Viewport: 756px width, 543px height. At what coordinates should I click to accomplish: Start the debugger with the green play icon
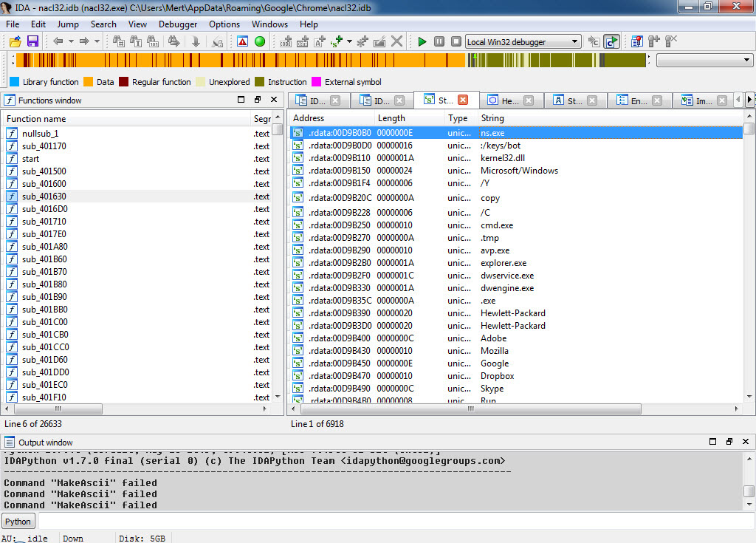tap(422, 41)
